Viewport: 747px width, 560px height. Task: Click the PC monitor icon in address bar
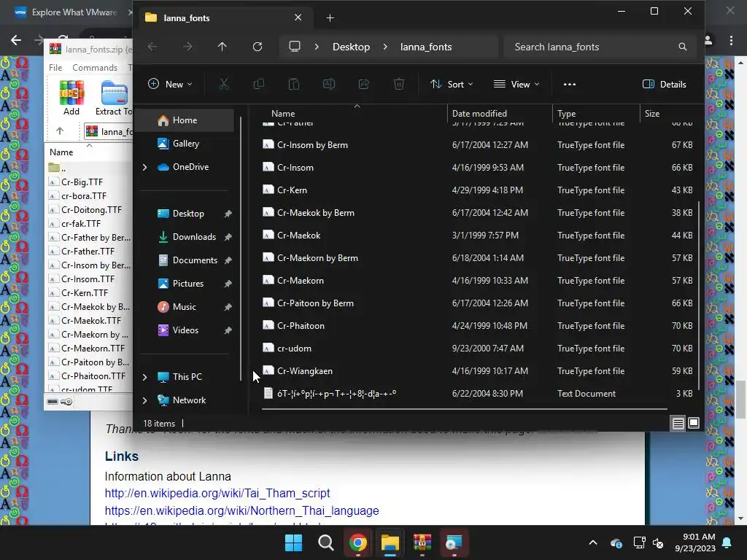tap(295, 47)
